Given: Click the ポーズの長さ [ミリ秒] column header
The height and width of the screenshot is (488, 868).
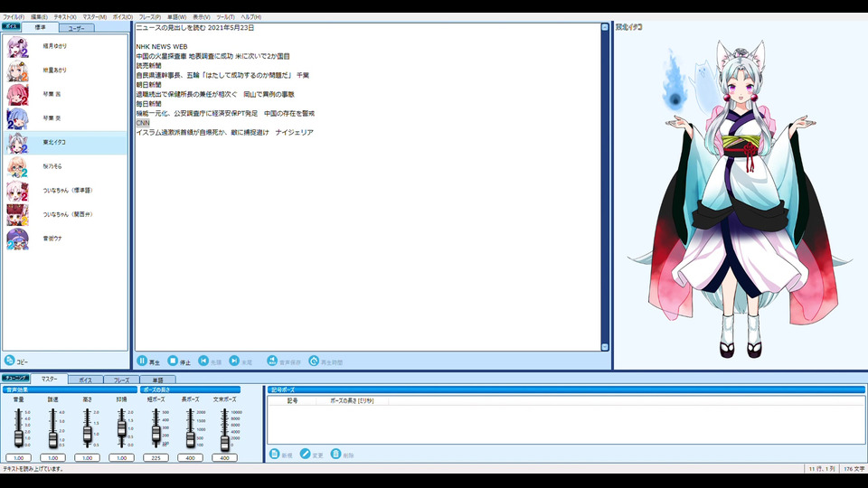Looking at the screenshot, I should [352, 400].
